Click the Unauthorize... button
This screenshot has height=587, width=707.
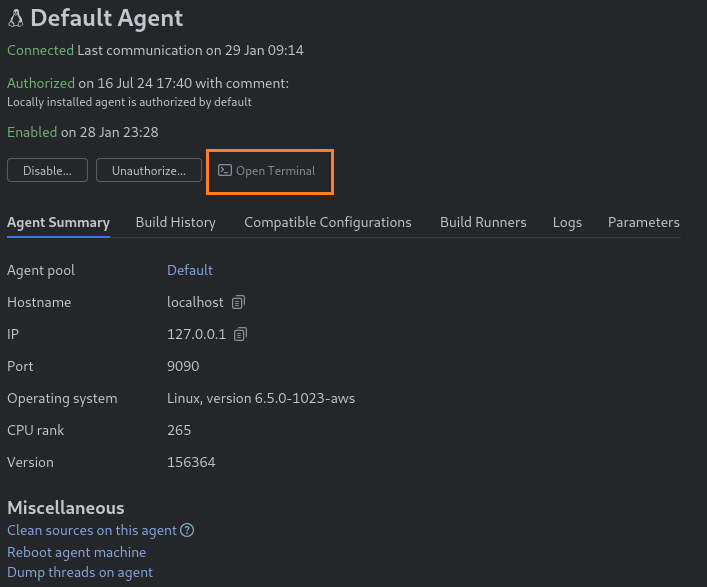coord(149,170)
